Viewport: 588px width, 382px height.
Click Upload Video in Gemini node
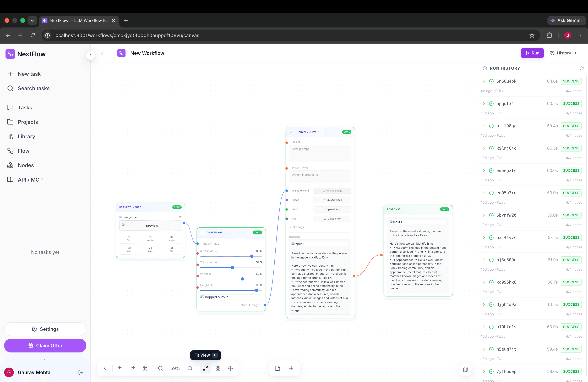click(332, 200)
